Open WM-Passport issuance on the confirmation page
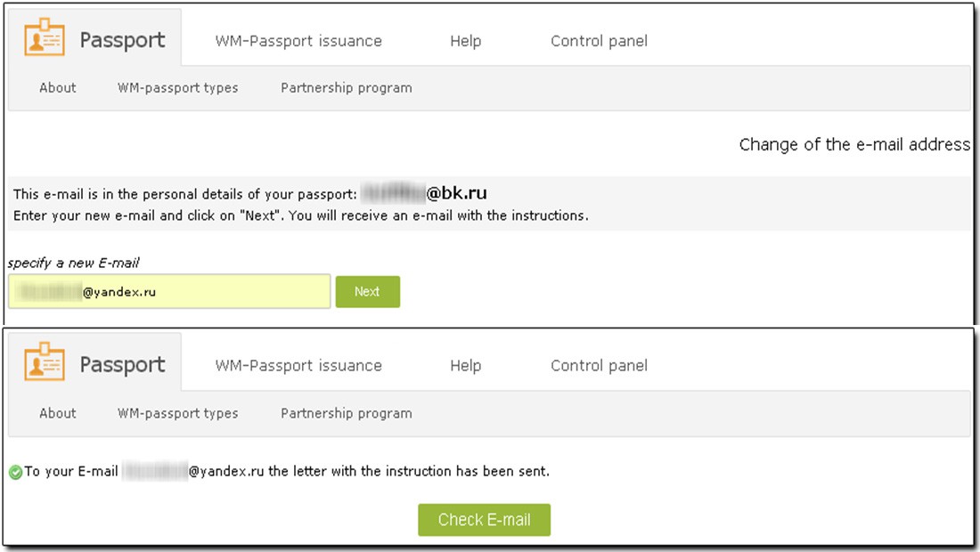The width and height of the screenshot is (980, 552). 298,366
